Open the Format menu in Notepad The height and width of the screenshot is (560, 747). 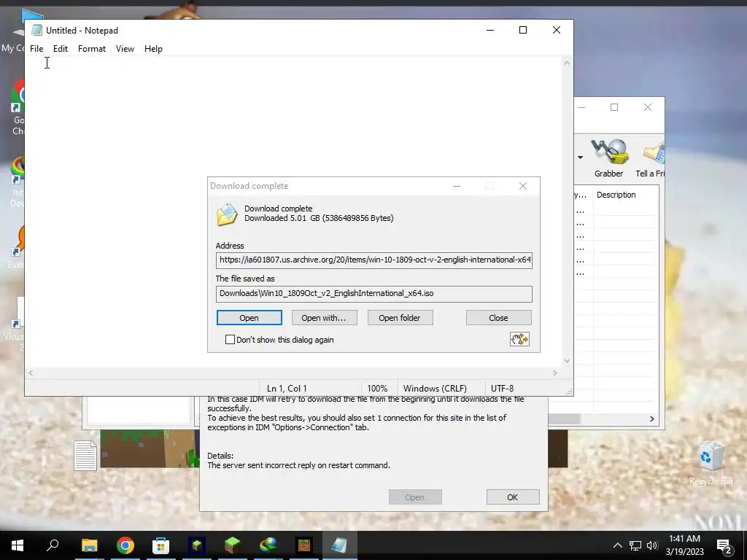pyautogui.click(x=91, y=49)
